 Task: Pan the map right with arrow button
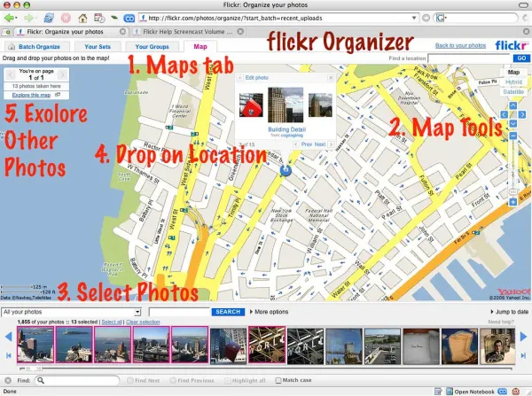pos(522,114)
